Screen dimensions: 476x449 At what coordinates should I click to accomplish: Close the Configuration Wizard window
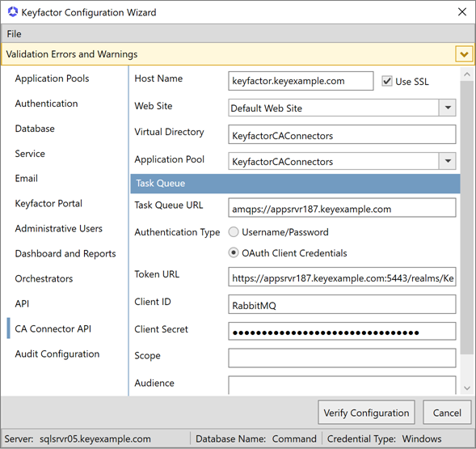[x=462, y=12]
